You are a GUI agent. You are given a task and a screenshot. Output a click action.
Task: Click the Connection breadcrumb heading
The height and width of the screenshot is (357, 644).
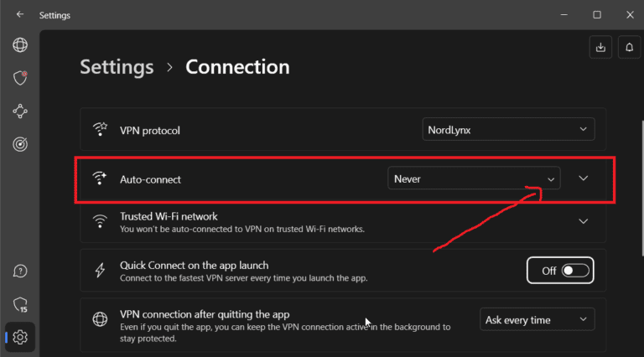click(x=237, y=67)
